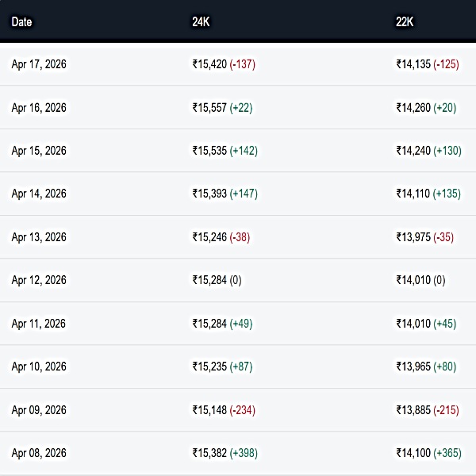Click the 22K price ₹14,240
The image size is (476, 476).
click(x=413, y=151)
